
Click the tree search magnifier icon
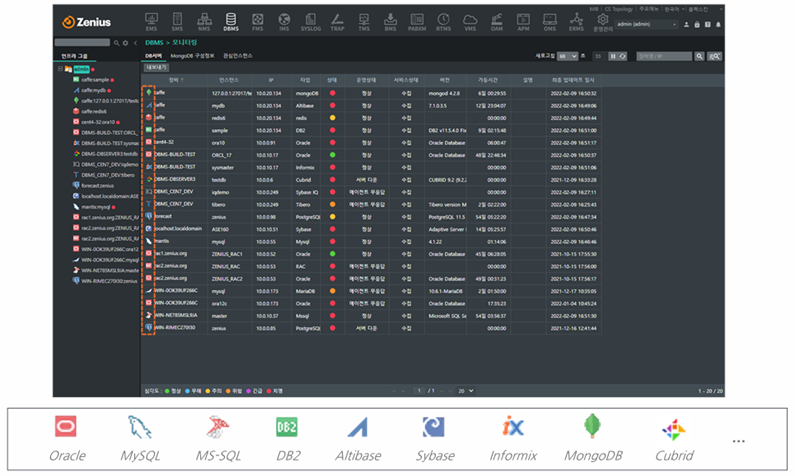[x=117, y=43]
